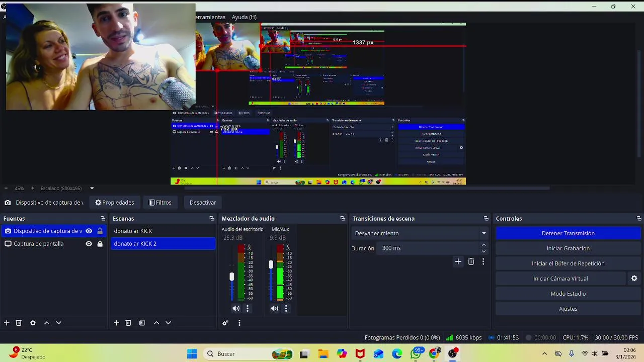Undock the Controles panel

(639, 219)
